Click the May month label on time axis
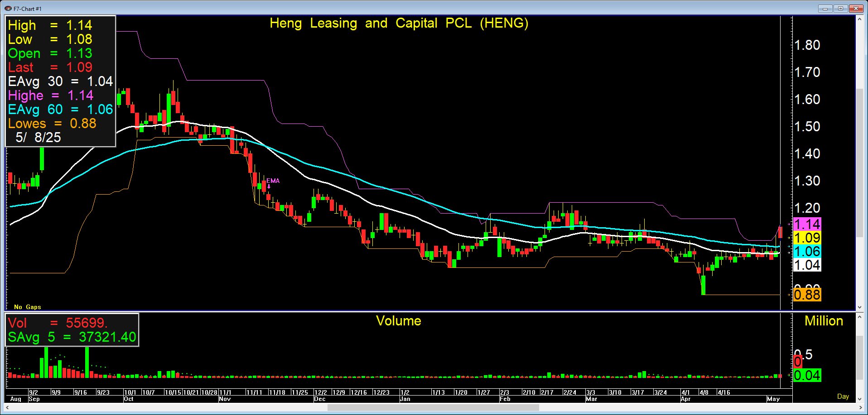This screenshot has width=868, height=415. (x=773, y=399)
